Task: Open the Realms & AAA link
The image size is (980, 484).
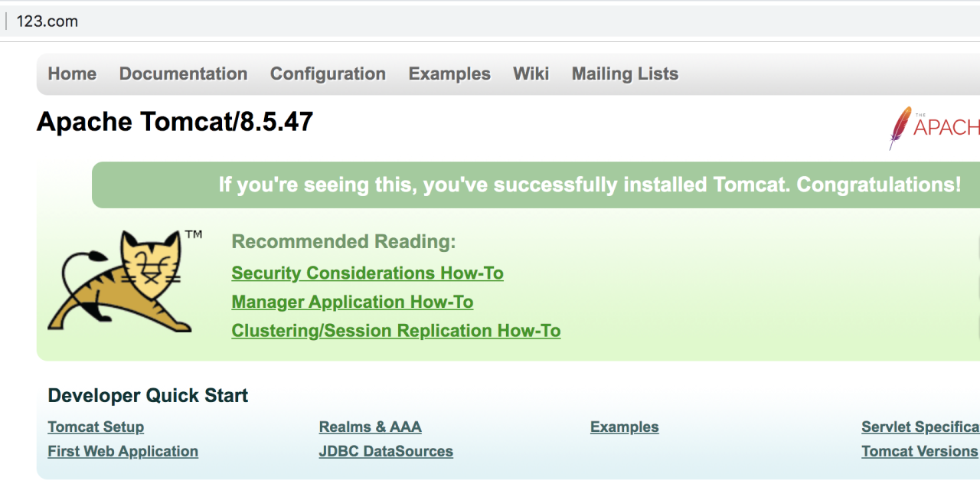Action: tap(370, 427)
